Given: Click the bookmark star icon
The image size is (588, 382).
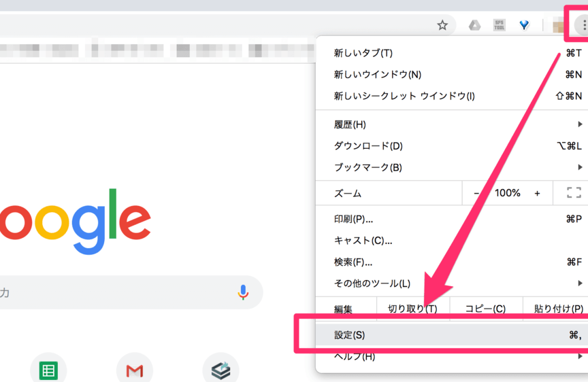Looking at the screenshot, I should [442, 25].
